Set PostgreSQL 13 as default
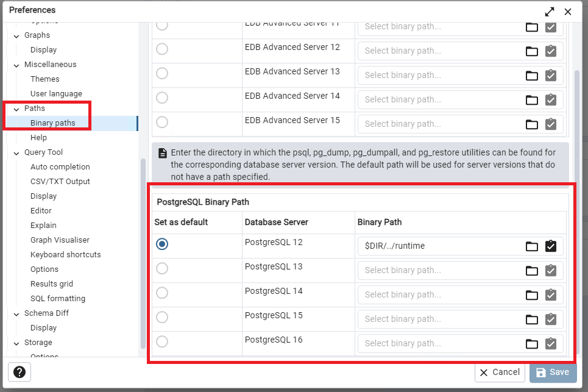Viewport: 588px width, 392px height. click(x=162, y=269)
